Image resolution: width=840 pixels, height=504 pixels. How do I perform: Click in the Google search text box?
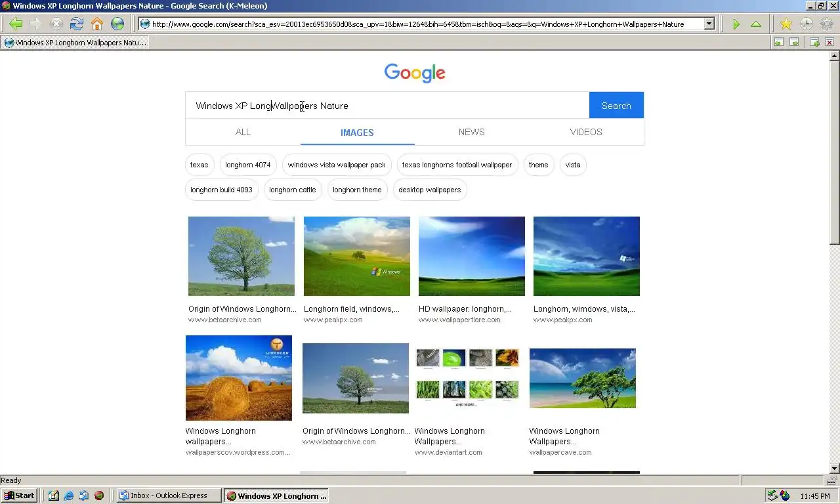point(387,106)
